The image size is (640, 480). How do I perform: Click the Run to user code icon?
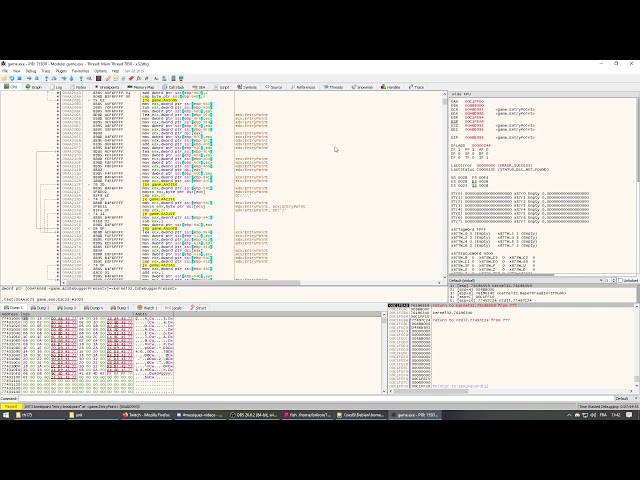(89, 78)
